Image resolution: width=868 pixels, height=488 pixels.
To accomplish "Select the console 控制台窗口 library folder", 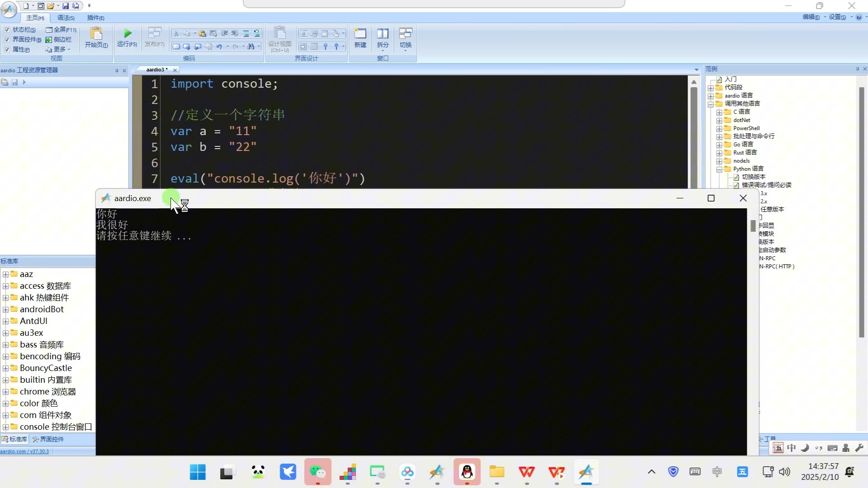I will pos(56,427).
